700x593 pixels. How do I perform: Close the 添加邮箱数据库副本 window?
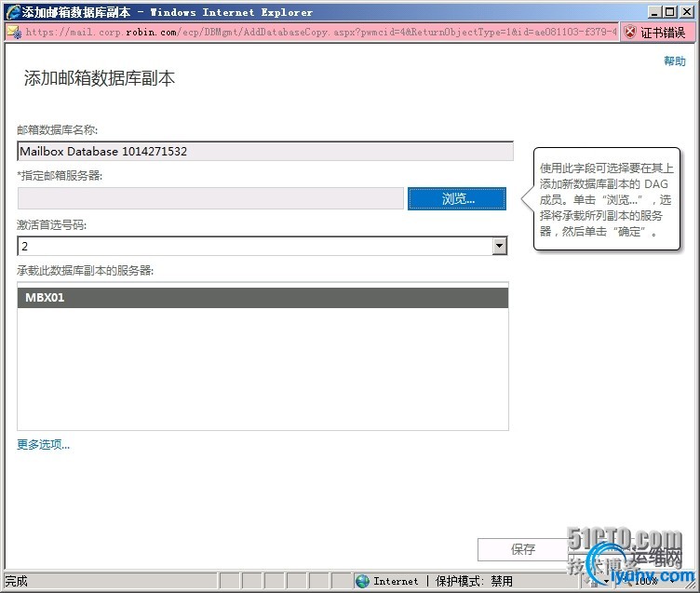(686, 11)
